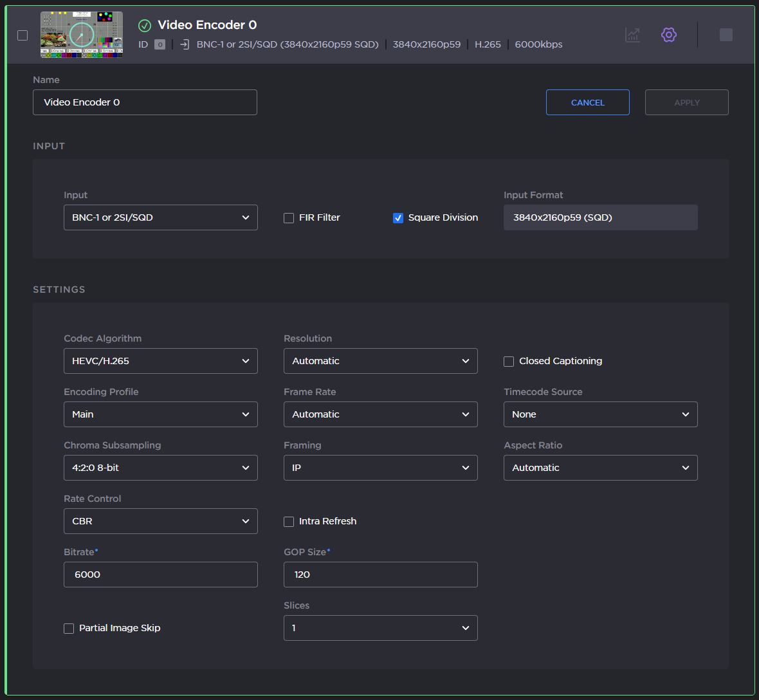
Task: Open the Timecode Source dropdown
Action: click(600, 414)
